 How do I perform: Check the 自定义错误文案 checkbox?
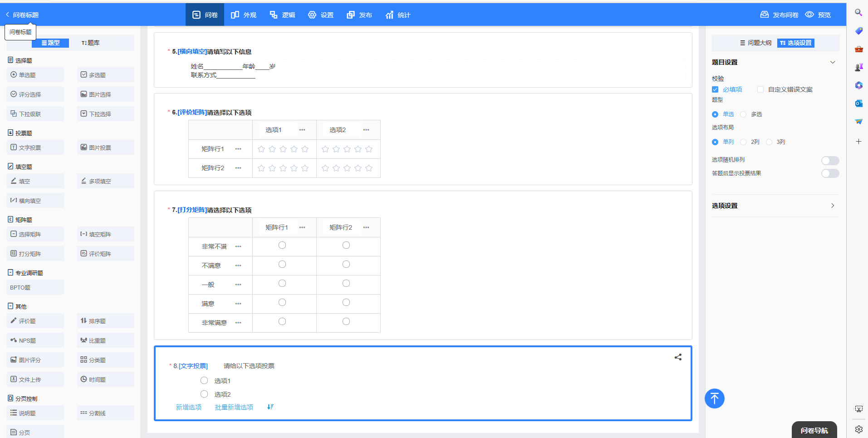[x=760, y=89]
